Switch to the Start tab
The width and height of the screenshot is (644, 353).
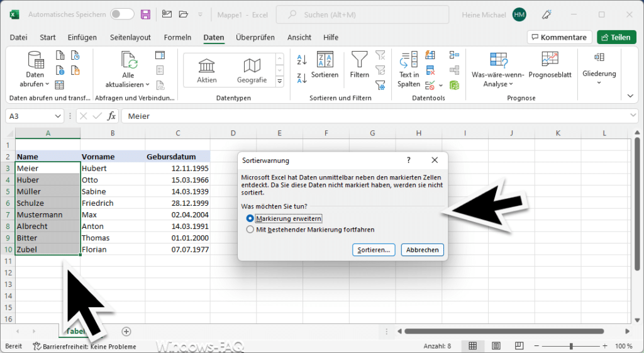[48, 37]
